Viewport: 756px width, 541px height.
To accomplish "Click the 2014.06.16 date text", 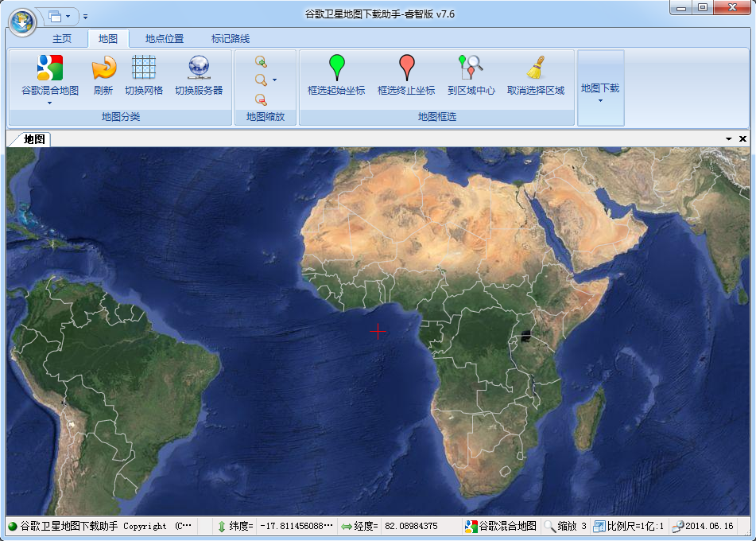I will tap(709, 526).
